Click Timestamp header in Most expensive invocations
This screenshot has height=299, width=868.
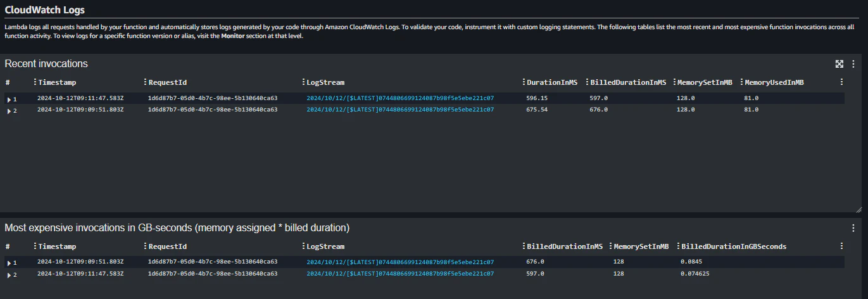click(57, 246)
